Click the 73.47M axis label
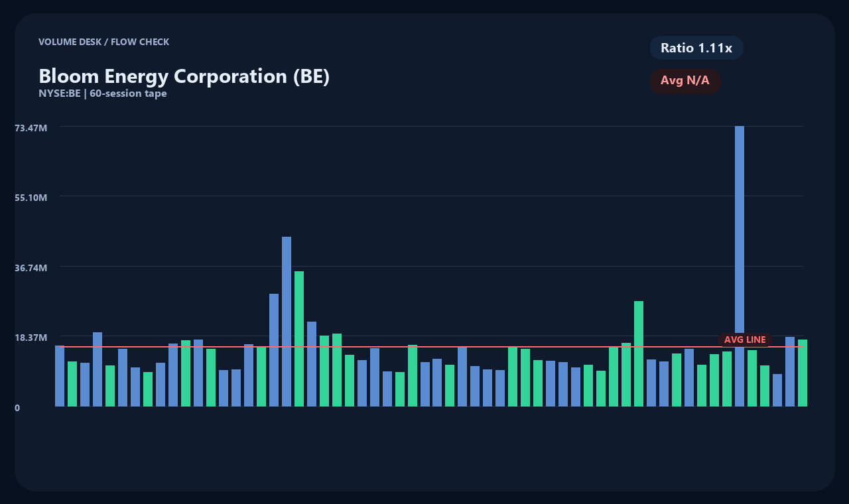 [31, 127]
